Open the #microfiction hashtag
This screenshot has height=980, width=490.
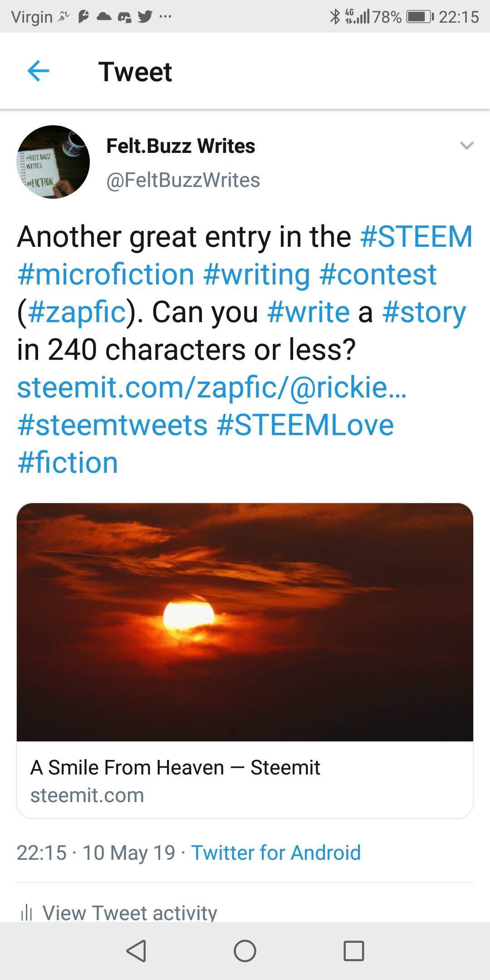click(x=106, y=274)
